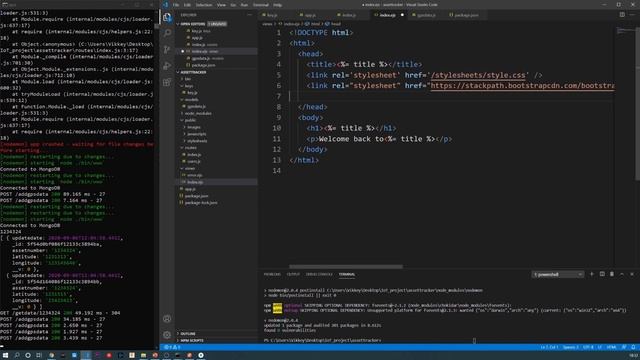Screen dimensions: 640x360
Task: Open the bootstrapcdn stylesheet link
Action: [x=522, y=86]
